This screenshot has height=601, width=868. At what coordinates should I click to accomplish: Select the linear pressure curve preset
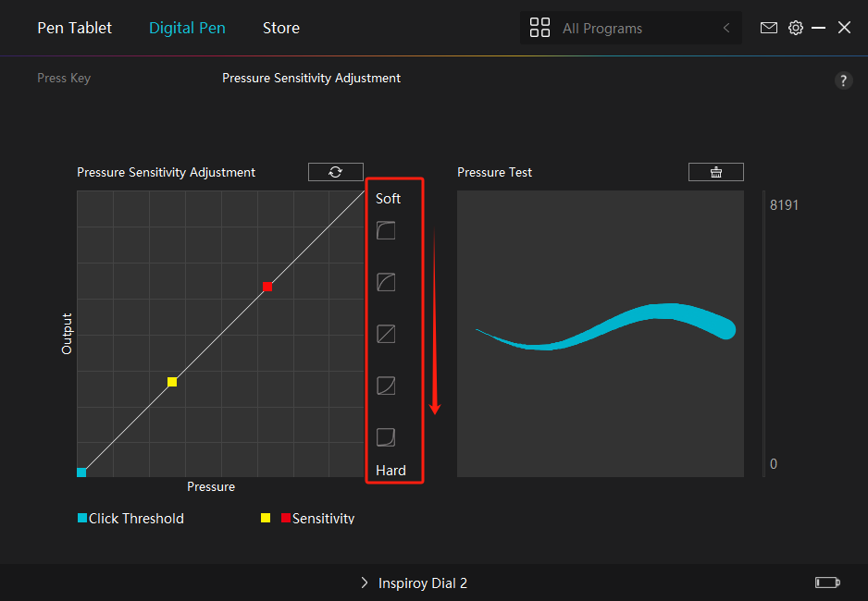coord(386,334)
